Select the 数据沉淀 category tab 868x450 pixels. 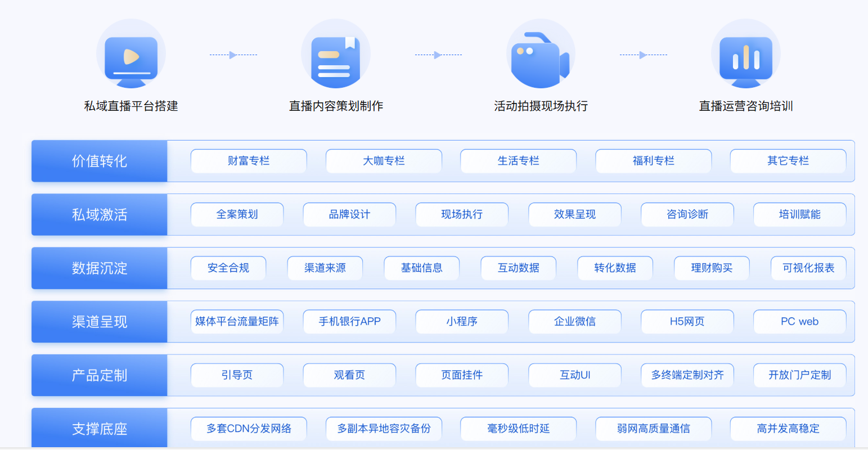(x=100, y=268)
